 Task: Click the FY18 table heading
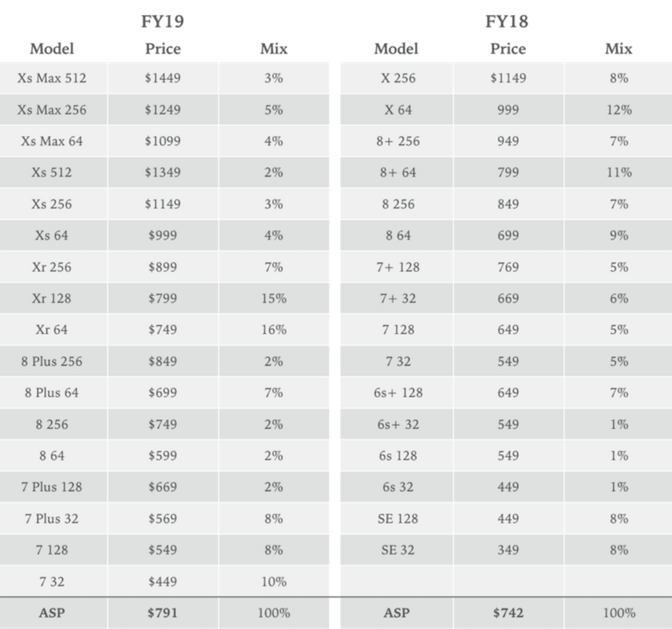point(507,21)
